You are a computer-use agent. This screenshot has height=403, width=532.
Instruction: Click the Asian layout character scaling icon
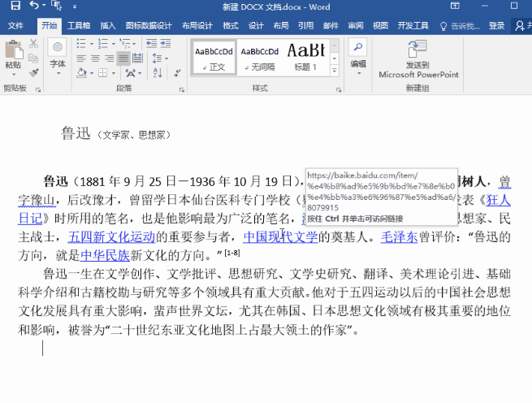pos(131,72)
